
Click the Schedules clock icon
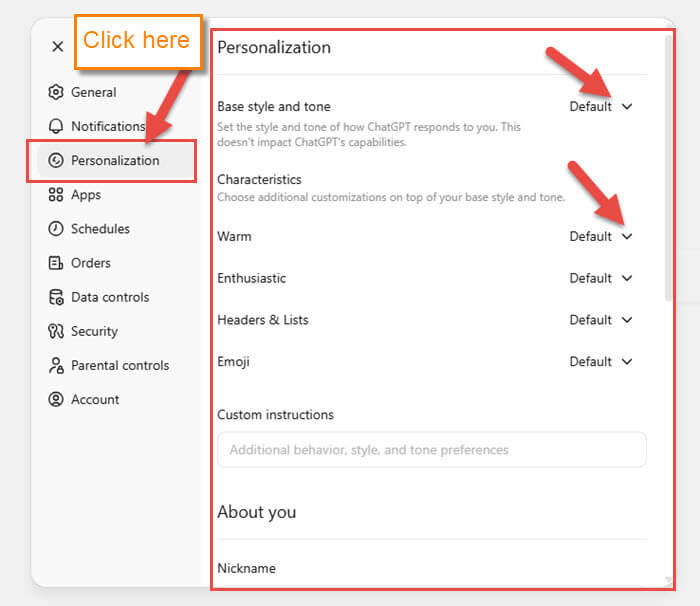[56, 229]
